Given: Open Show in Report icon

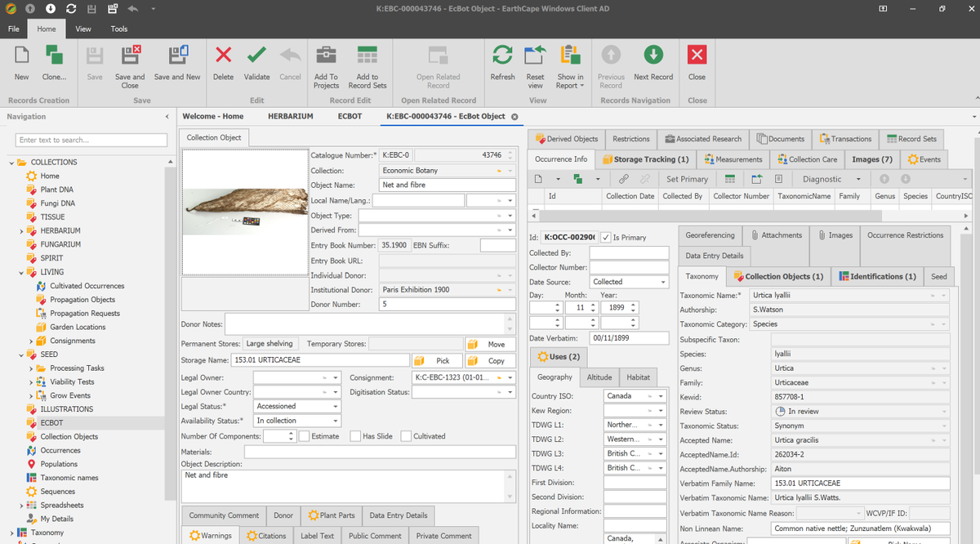Looking at the screenshot, I should (x=570, y=56).
